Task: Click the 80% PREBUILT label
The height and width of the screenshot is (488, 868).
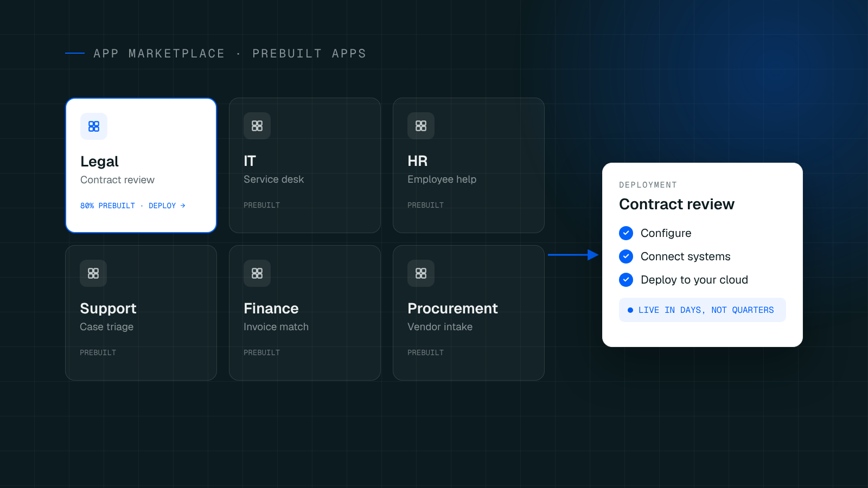Action: (107, 206)
